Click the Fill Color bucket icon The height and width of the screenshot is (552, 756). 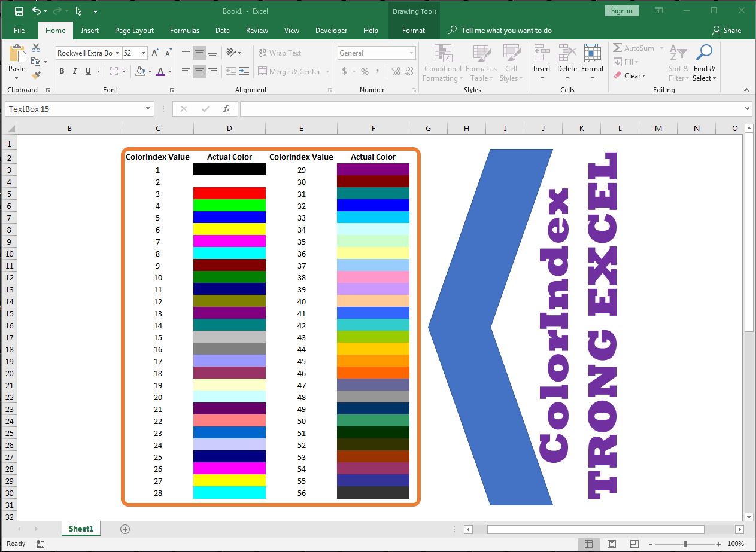pos(140,71)
